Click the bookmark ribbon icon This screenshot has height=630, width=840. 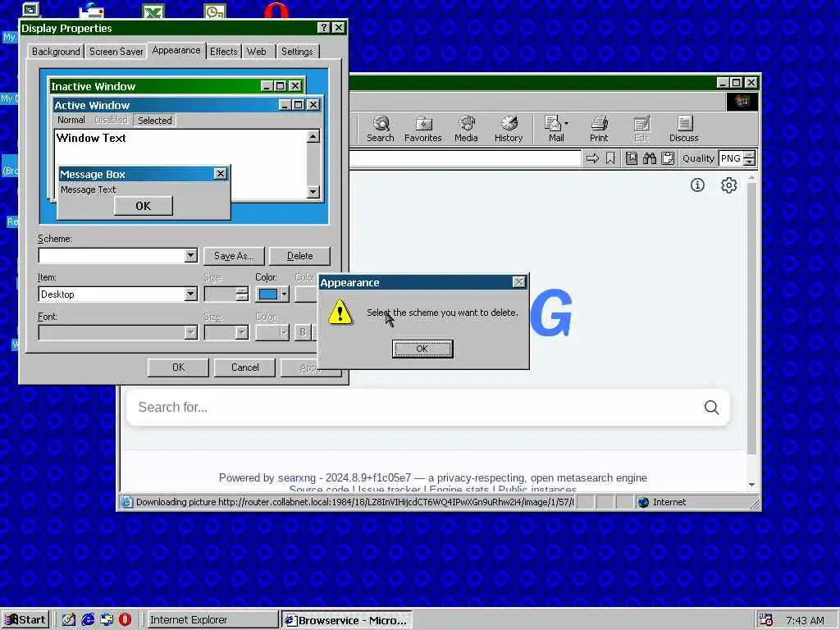610,158
